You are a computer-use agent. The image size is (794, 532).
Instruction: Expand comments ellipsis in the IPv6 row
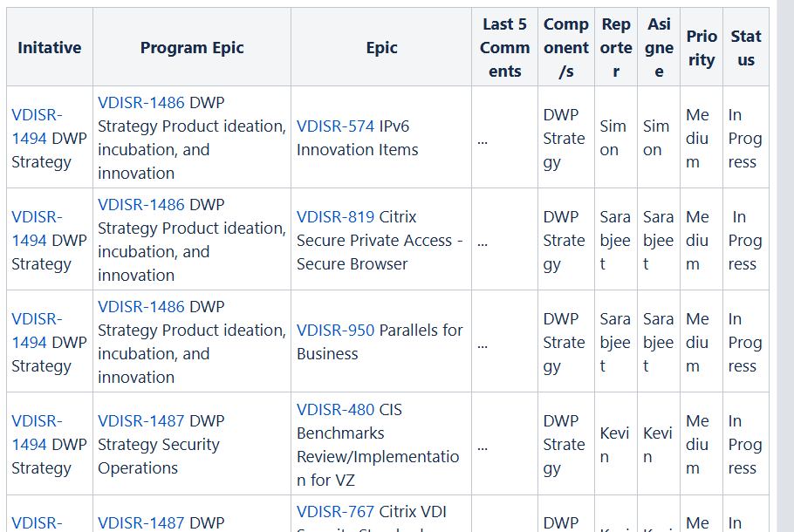(x=483, y=139)
